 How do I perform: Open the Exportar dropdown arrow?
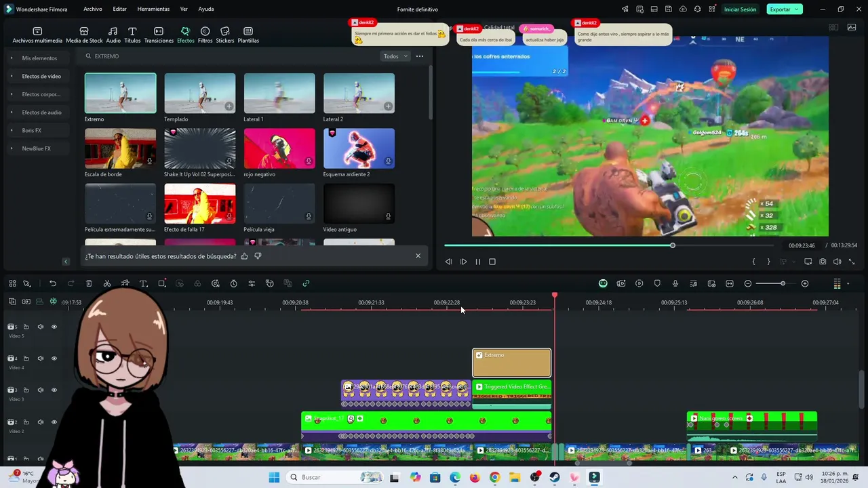[x=797, y=9]
